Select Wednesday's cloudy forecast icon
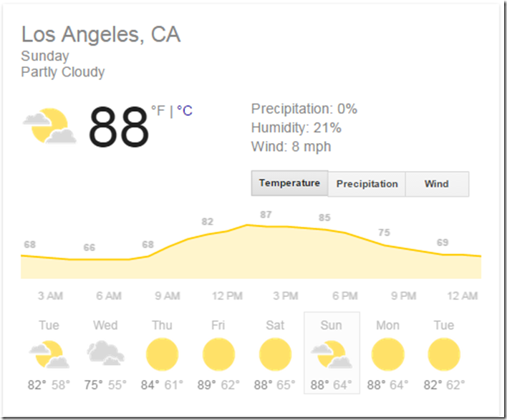The height and width of the screenshot is (420, 507). coord(105,353)
